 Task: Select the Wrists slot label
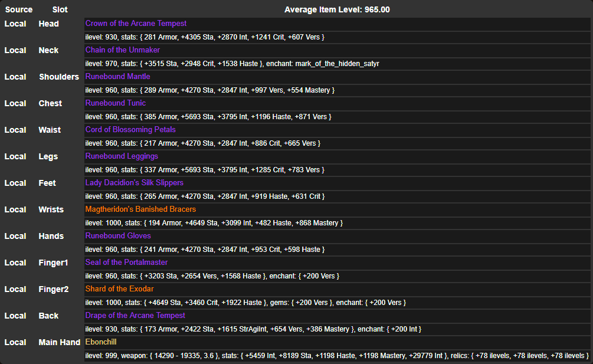click(x=51, y=209)
